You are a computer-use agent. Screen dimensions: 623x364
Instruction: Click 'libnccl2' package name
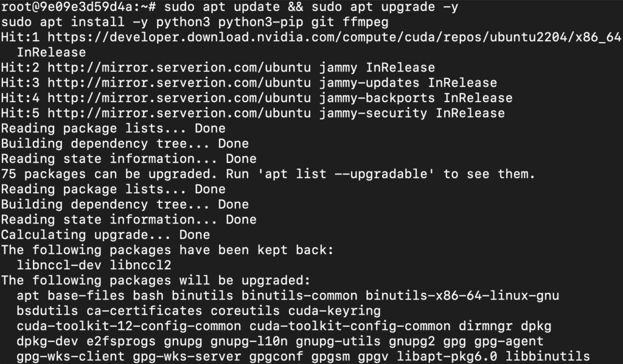tap(141, 265)
